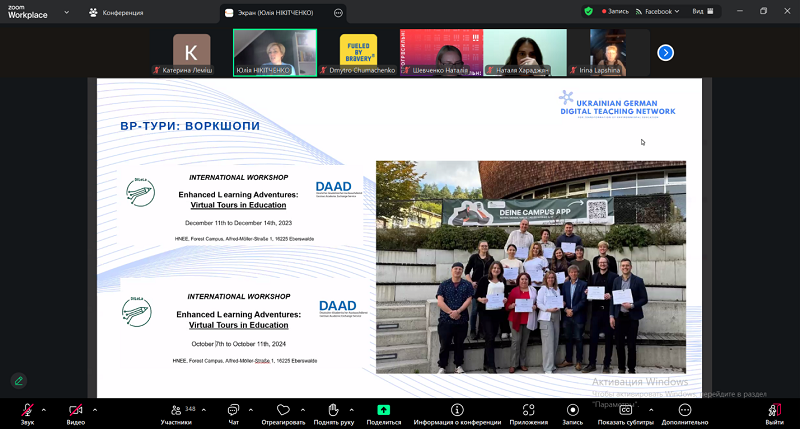Expand video options arrow next to Видео
The height and width of the screenshot is (429, 800).
click(x=95, y=410)
